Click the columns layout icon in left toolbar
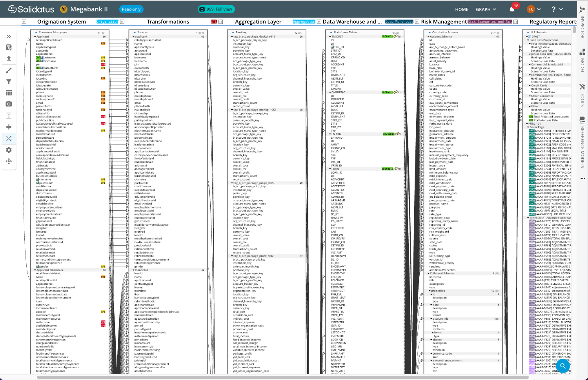The image size is (588, 380). [x=9, y=93]
